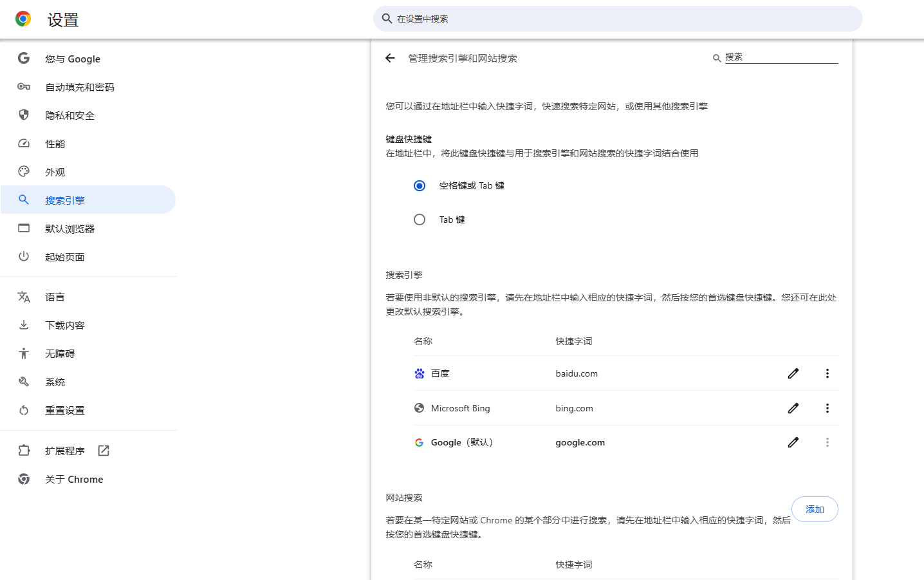Image resolution: width=924 pixels, height=580 pixels.
Task: Click the bing.com shortcut text
Action: pyautogui.click(x=575, y=408)
